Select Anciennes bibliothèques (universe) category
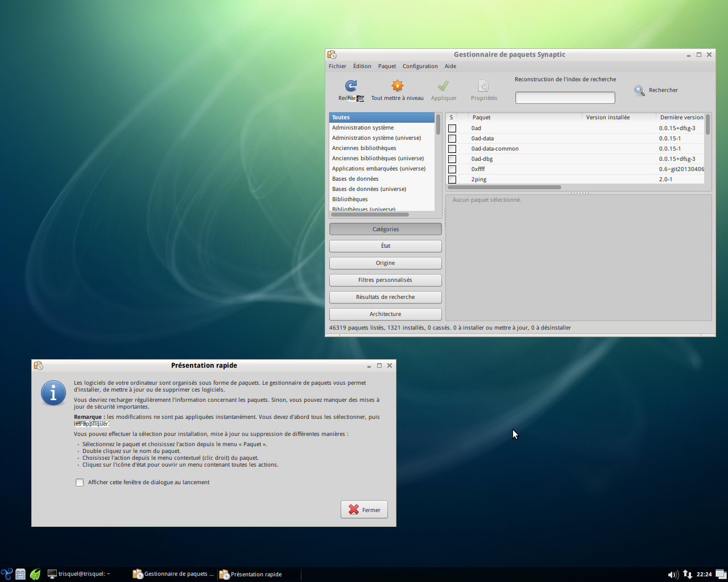 coord(382,159)
